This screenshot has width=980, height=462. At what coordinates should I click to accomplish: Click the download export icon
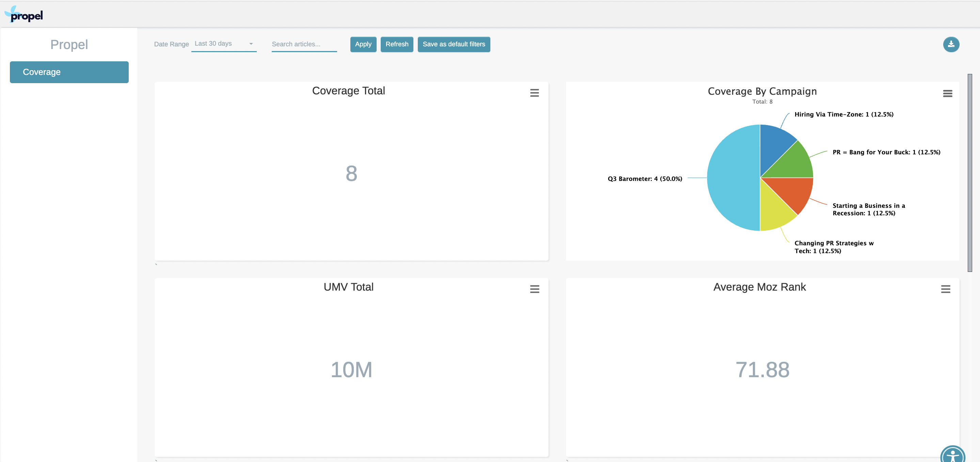[x=951, y=44]
